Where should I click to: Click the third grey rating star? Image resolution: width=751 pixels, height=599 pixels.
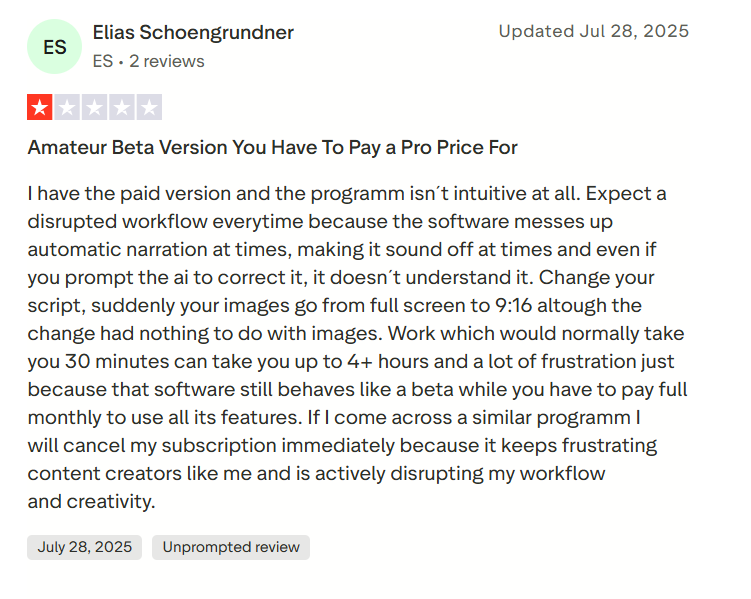click(94, 107)
